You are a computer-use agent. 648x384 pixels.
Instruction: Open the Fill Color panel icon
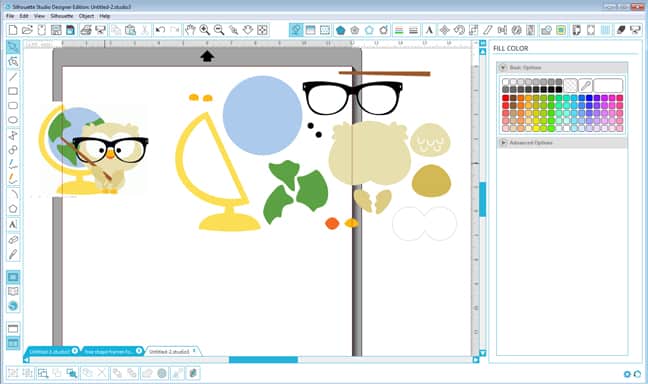click(x=296, y=30)
